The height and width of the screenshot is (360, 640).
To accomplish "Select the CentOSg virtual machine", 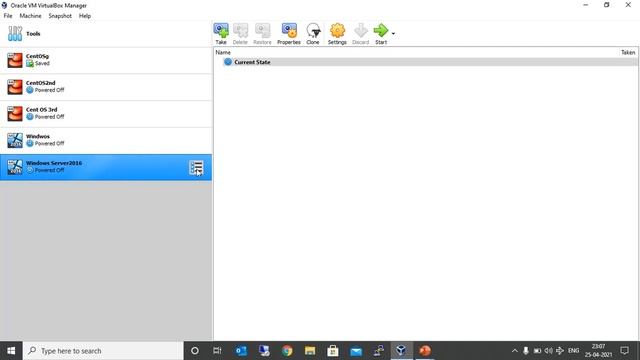I will pos(106,60).
